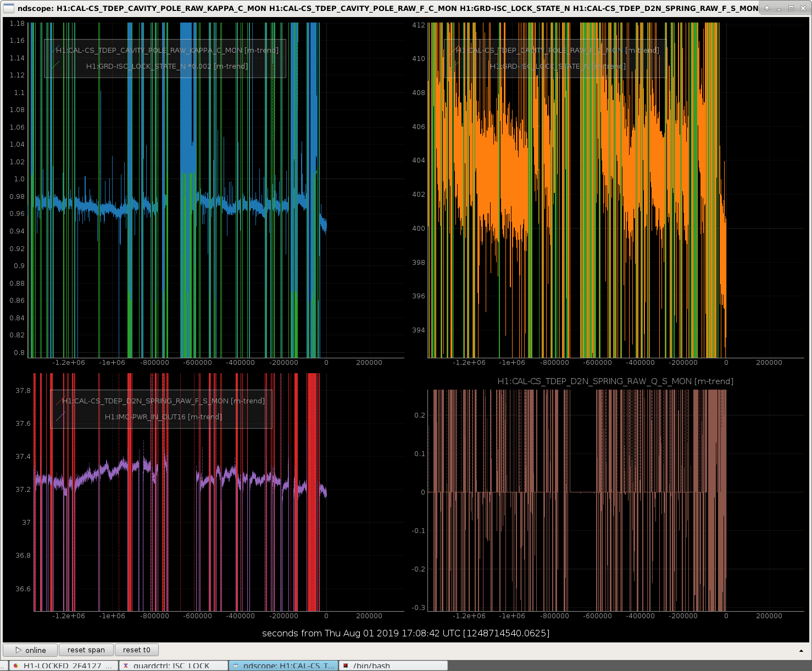Click the 37.8 tick on the spring frequency axis

[x=23, y=390]
